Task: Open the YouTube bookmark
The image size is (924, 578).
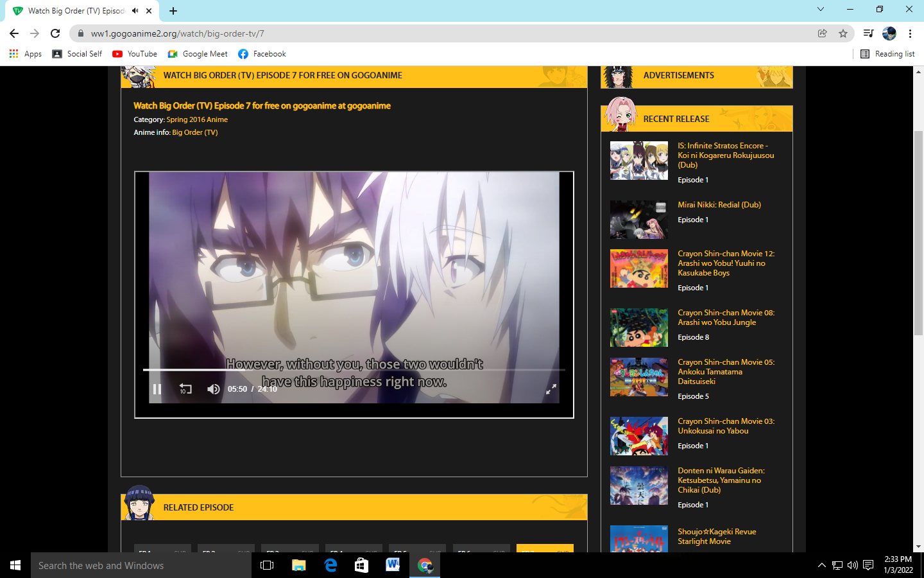Action: coord(135,54)
